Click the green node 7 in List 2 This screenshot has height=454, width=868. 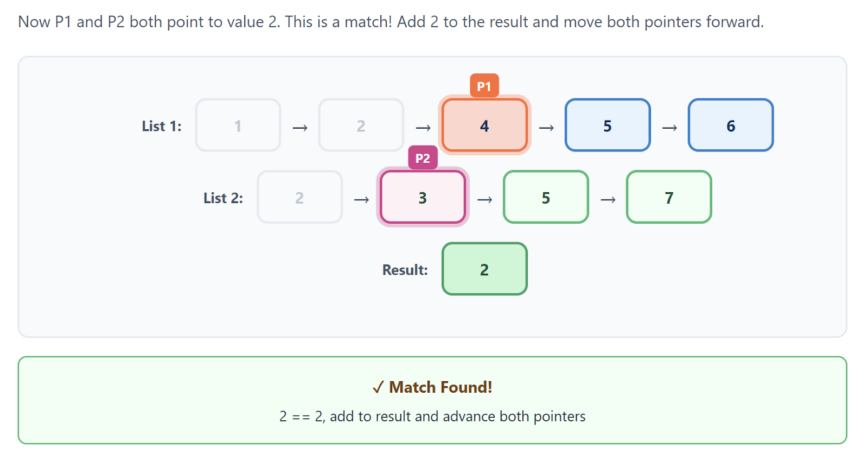tap(669, 197)
